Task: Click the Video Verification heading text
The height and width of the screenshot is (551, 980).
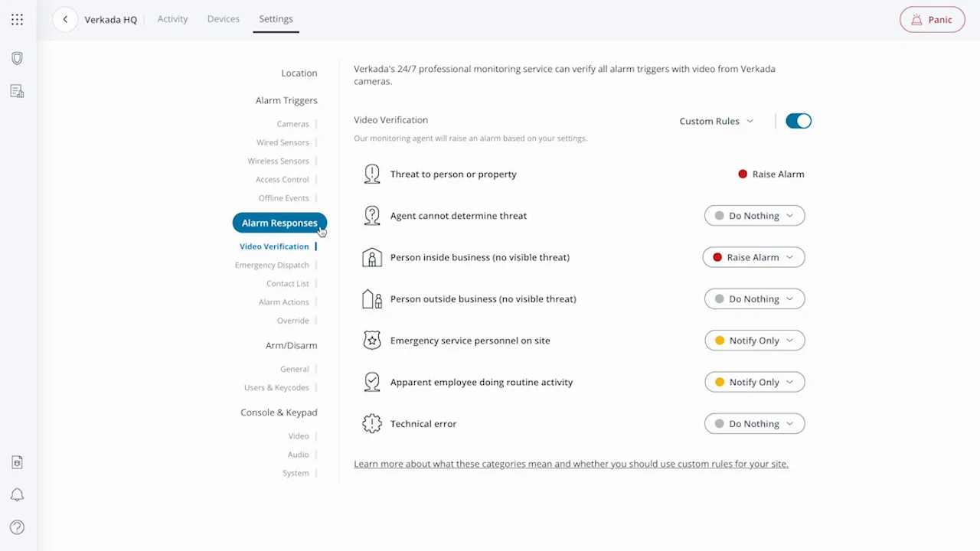Action: tap(390, 120)
